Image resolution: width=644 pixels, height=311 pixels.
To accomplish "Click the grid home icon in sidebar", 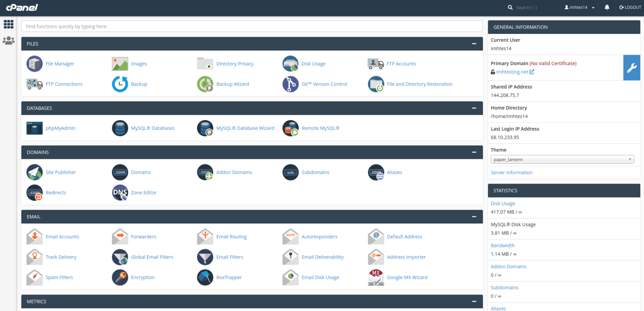I will coord(8,24).
